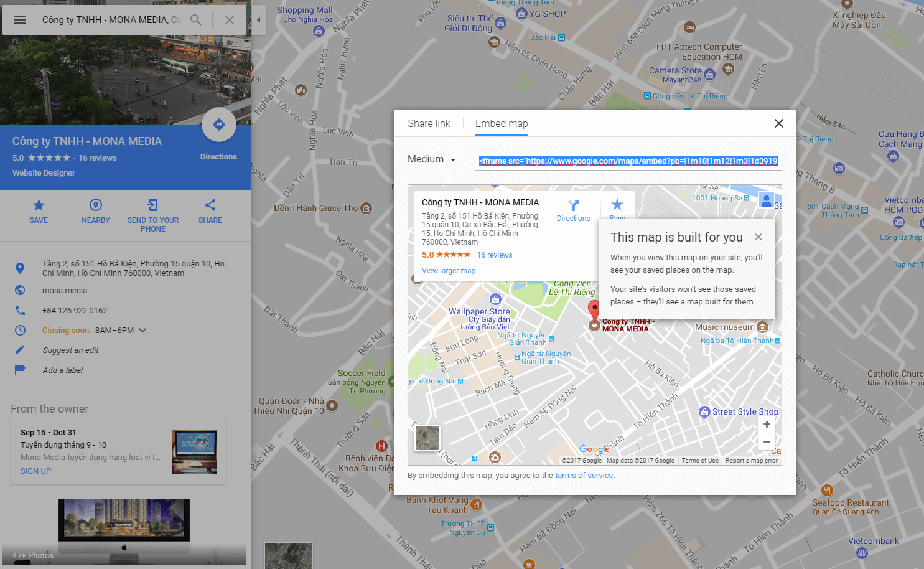The width and height of the screenshot is (924, 569).
Task: Open the hamburger menu in search bar
Action: tap(20, 20)
